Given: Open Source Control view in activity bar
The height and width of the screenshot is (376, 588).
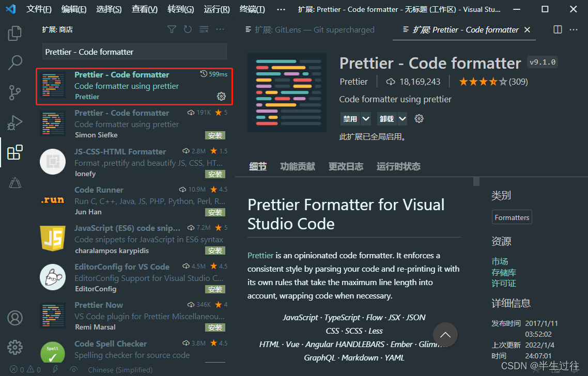Looking at the screenshot, I should click(x=14, y=92).
